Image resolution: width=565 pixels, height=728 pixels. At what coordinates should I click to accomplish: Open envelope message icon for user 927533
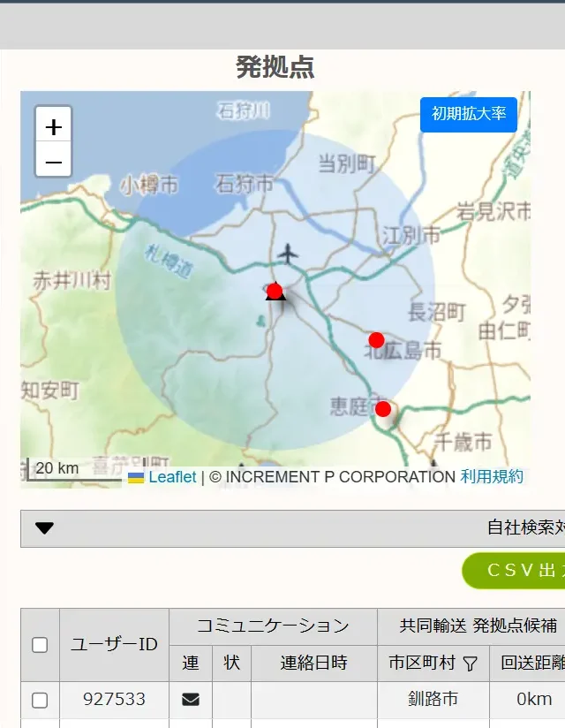190,700
